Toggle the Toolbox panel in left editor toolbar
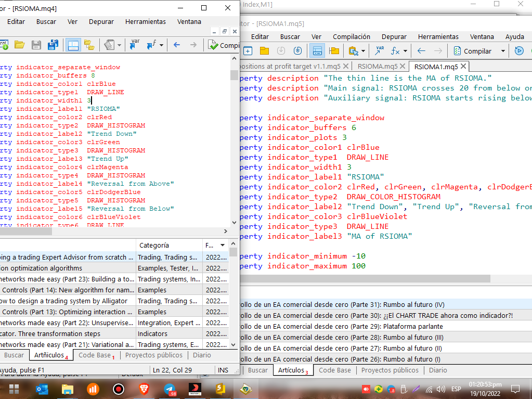Screen dimensions: 532x399 [x=73, y=45]
